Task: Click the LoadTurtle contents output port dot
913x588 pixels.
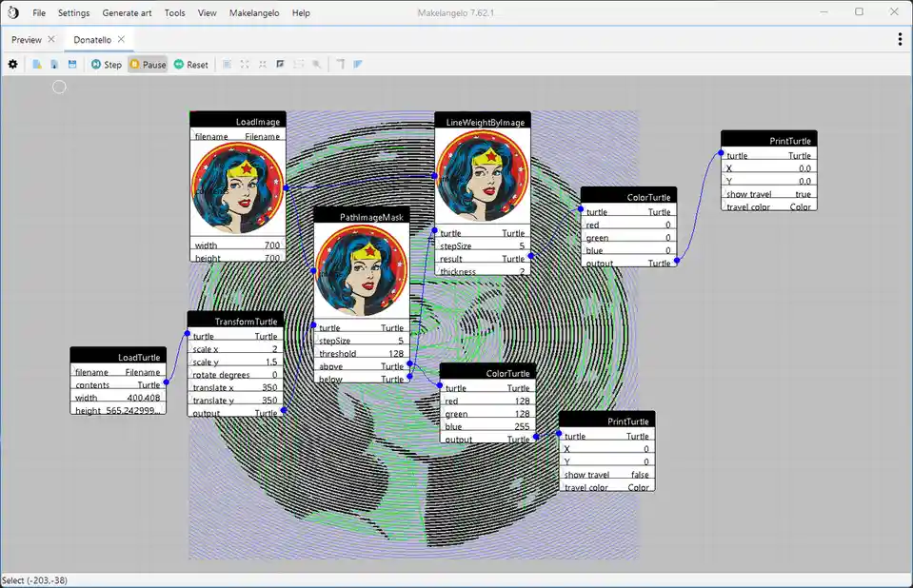Action: pos(167,382)
